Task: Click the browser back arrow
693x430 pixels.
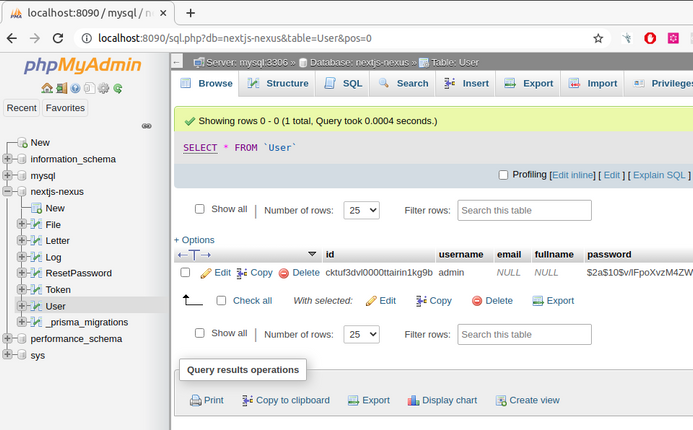Action: click(x=12, y=38)
